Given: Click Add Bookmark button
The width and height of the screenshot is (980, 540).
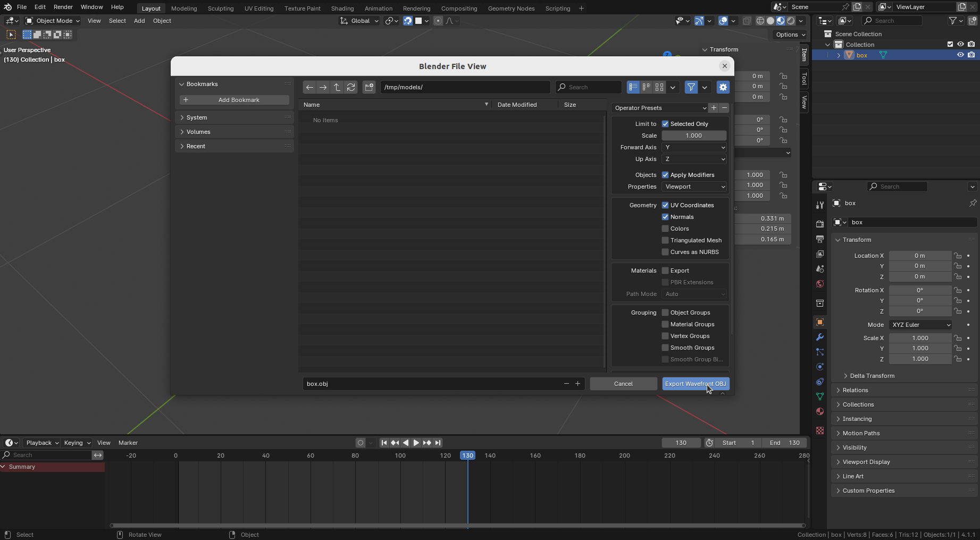Looking at the screenshot, I should coord(234,100).
